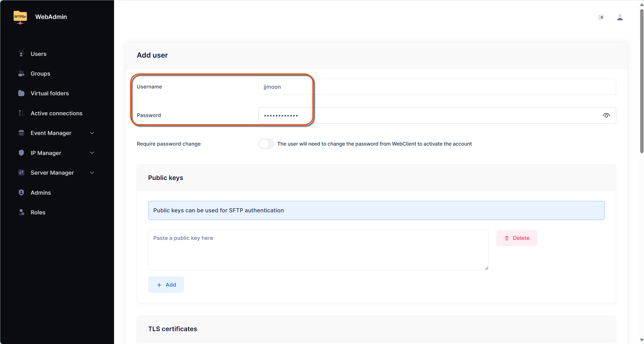This screenshot has width=644, height=344.
Task: Click the trash icon in Delete button
Action: [507, 238]
